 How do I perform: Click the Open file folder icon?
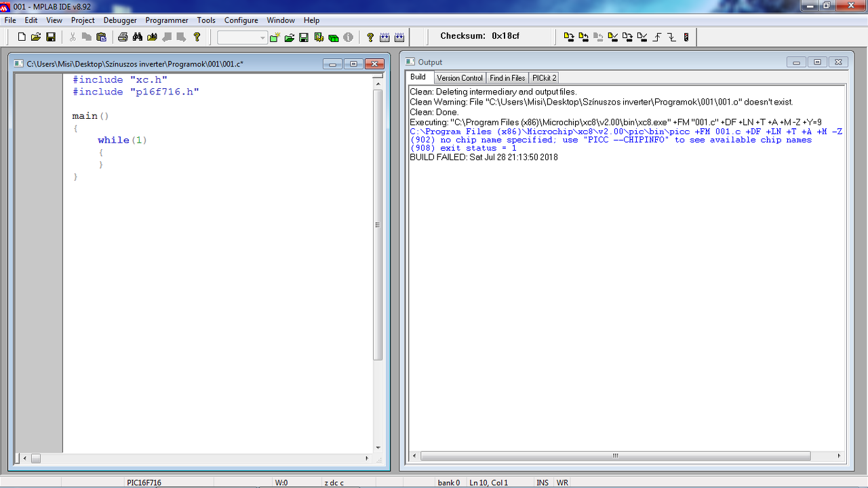(36, 37)
